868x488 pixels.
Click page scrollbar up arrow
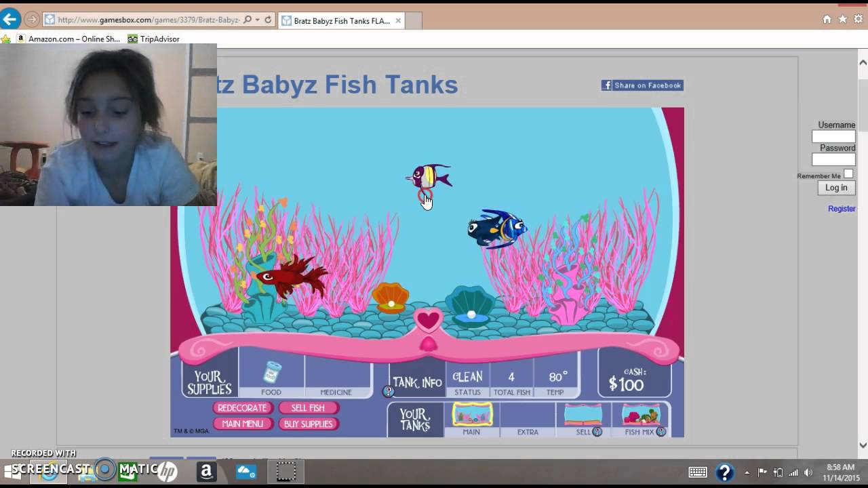(863, 62)
